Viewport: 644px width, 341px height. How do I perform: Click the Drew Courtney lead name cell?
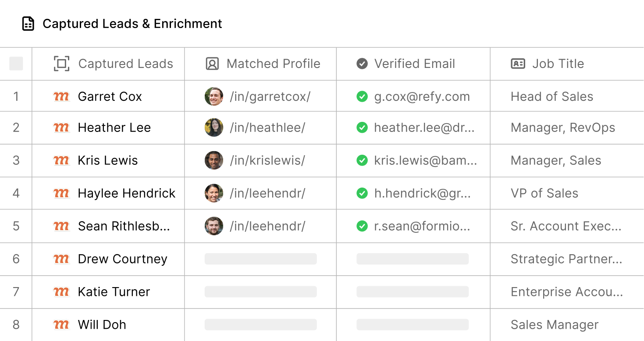122,259
